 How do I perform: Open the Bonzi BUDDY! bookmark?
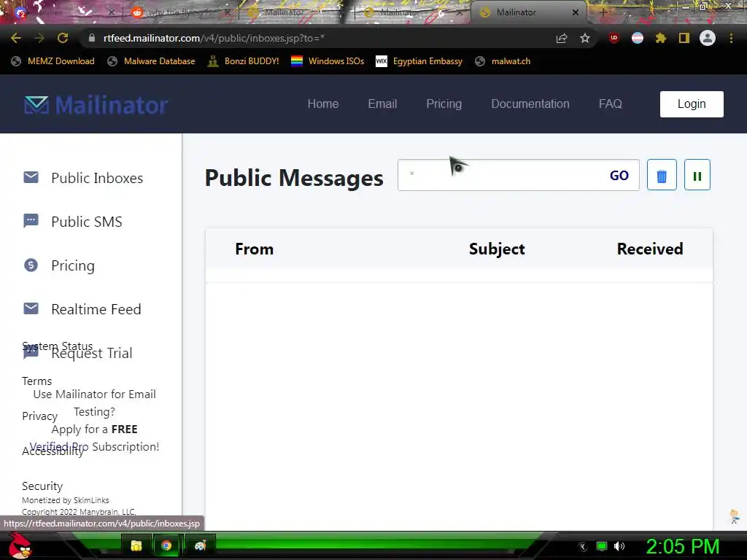pyautogui.click(x=244, y=61)
